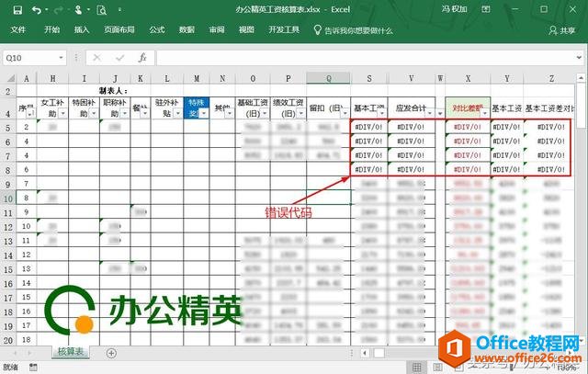Click the 共享 share button
Screen dimensions: 588x374
(x=561, y=30)
